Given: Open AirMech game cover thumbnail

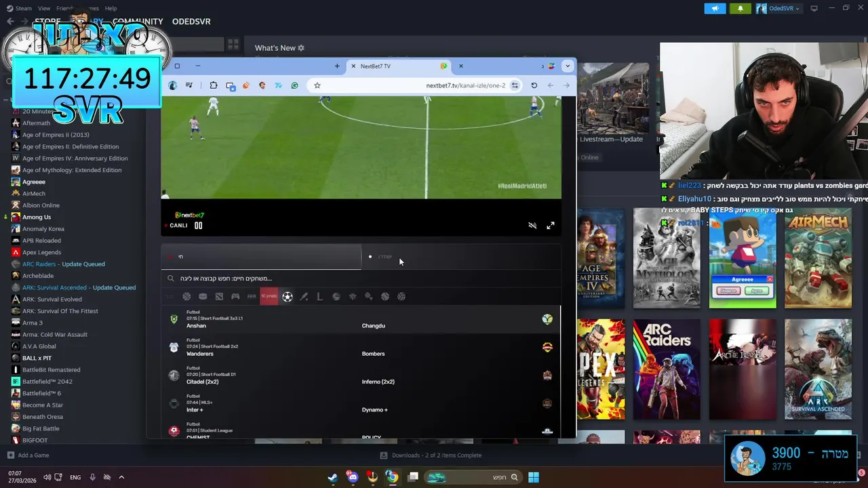Looking at the screenshot, I should point(818,258).
